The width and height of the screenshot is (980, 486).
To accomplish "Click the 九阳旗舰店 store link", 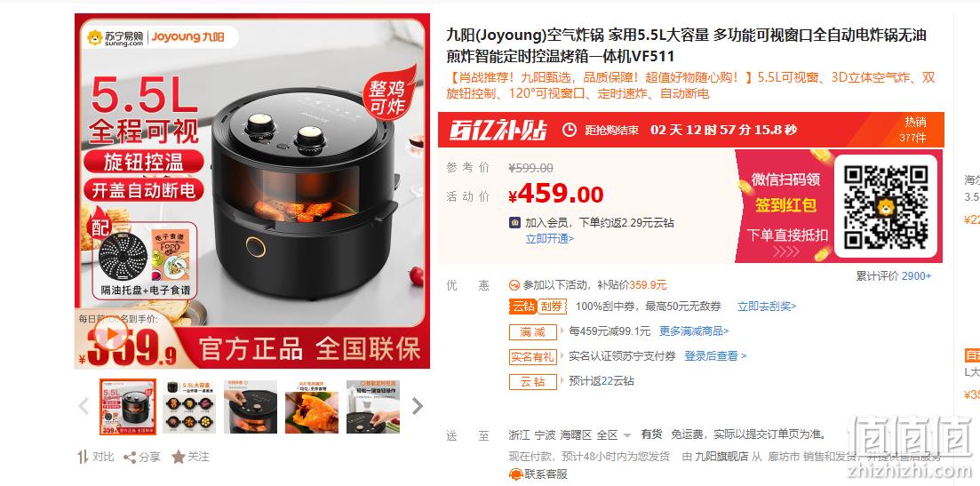I will click(x=721, y=457).
